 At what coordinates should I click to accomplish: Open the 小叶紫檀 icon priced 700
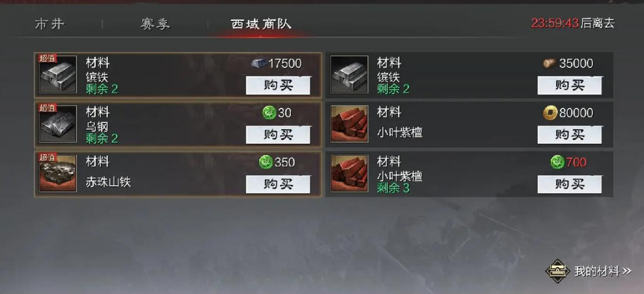coord(349,173)
